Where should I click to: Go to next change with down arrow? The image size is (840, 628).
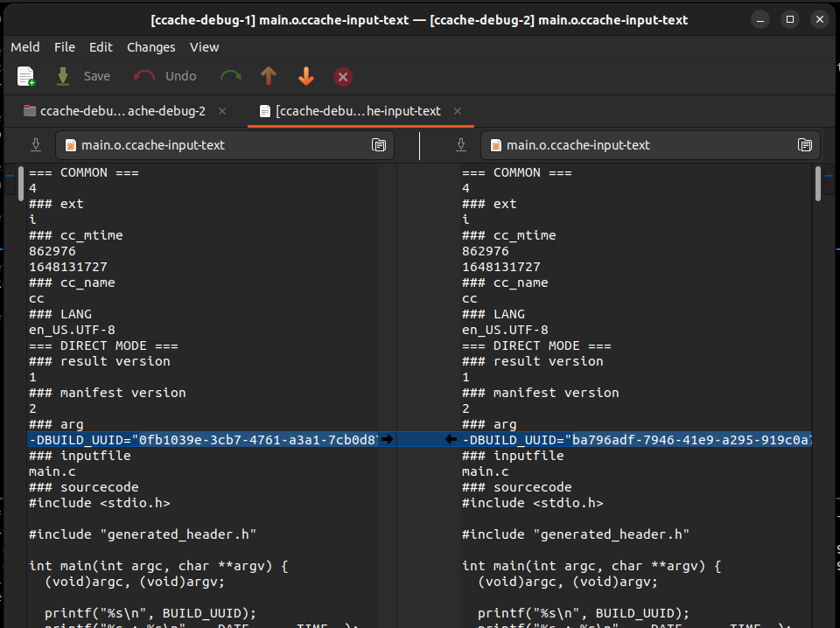[306, 77]
